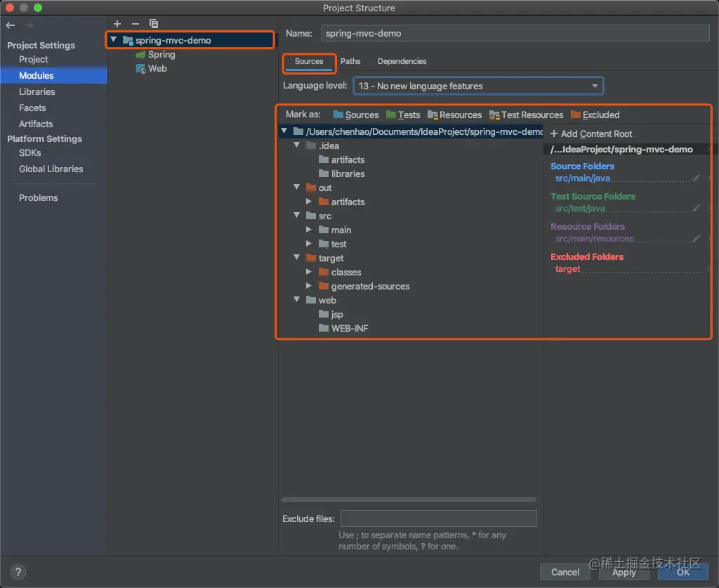719x588 pixels.
Task: Mark folder as Test Resources
Action: (526, 115)
